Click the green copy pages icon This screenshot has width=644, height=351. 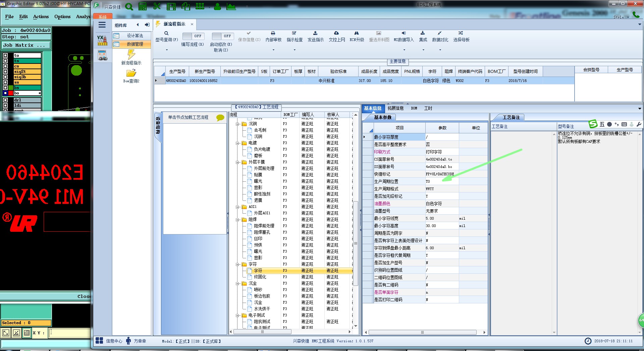coord(185,6)
